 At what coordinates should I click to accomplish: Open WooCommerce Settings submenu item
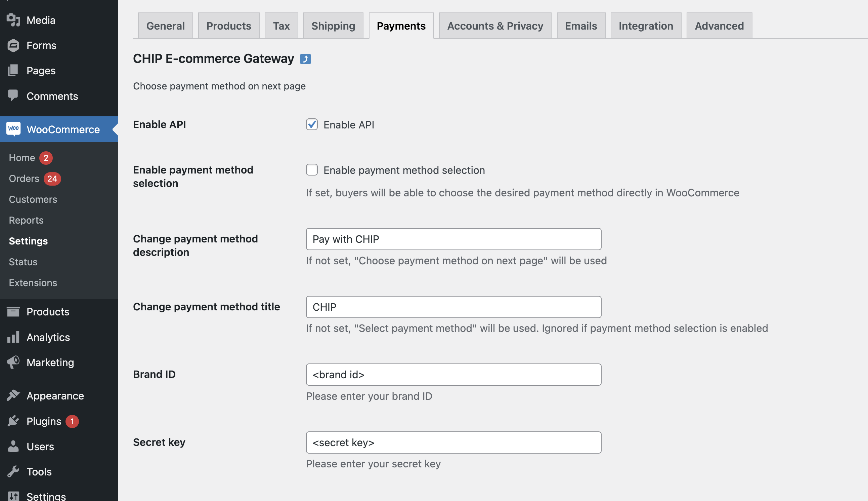(28, 241)
